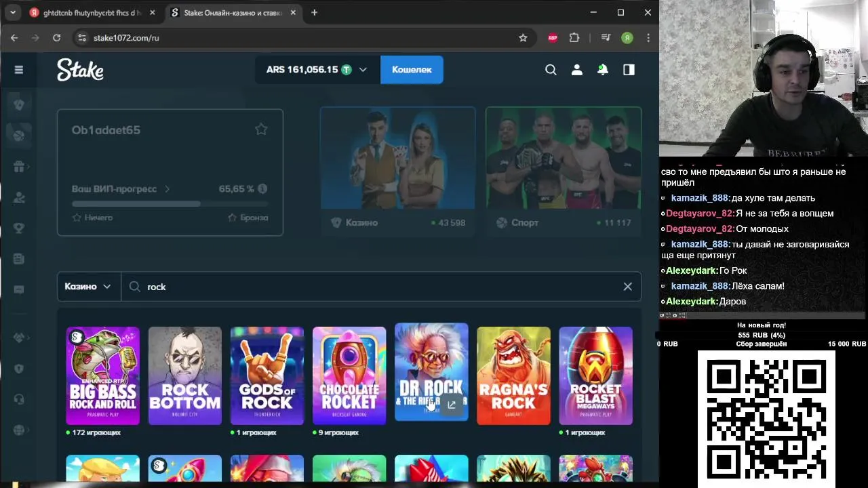The height and width of the screenshot is (488, 868).
Task: Expand the Ваш ВИП-прогресс arrow
Action: pyautogui.click(x=167, y=189)
